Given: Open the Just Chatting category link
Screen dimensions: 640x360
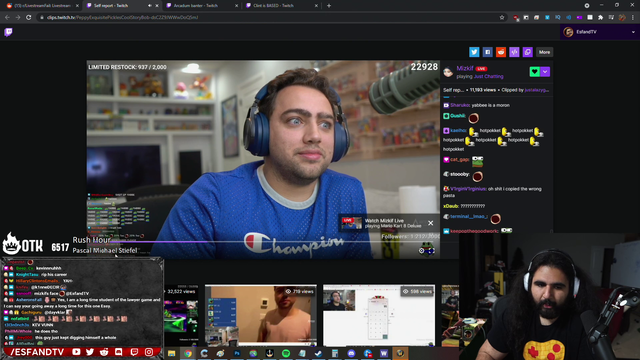Looking at the screenshot, I should pos(489,76).
